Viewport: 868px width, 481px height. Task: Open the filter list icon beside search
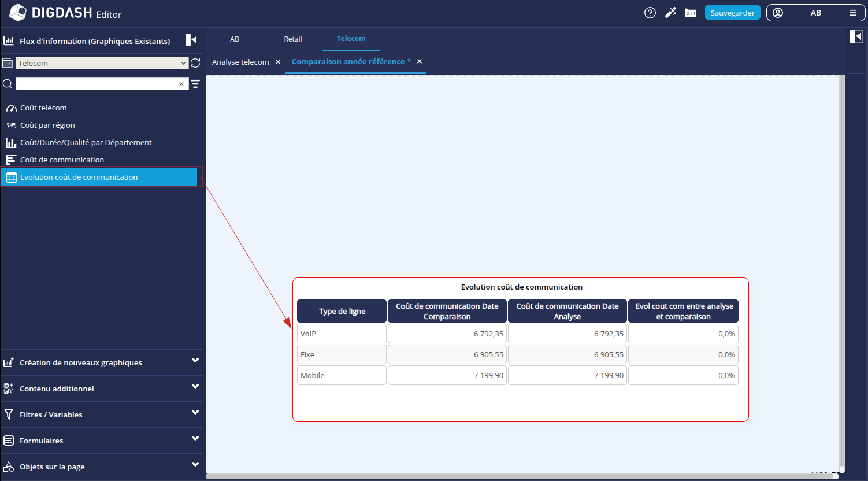(195, 84)
